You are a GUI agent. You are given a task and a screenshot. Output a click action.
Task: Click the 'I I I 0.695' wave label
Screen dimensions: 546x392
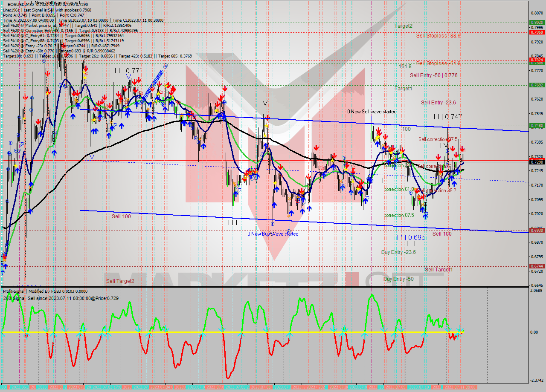pyautogui.click(x=410, y=237)
